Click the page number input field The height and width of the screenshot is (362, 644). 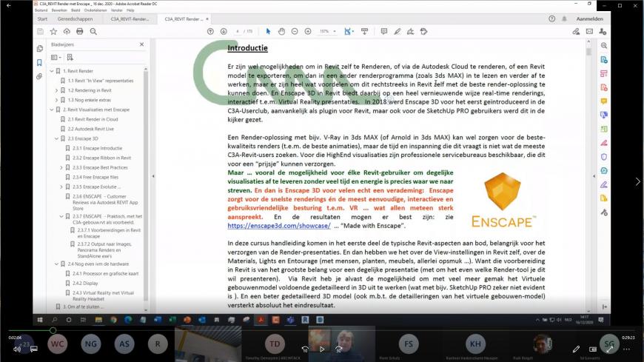[238, 32]
